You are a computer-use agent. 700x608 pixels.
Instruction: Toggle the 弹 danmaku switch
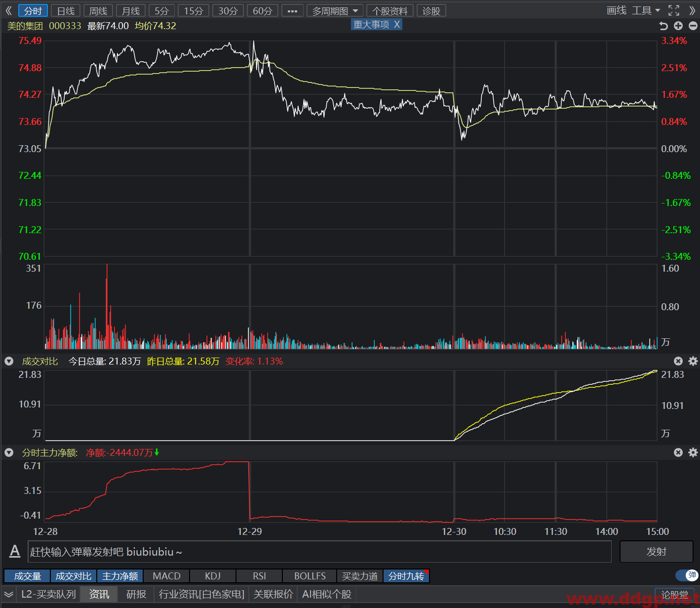tap(687, 575)
